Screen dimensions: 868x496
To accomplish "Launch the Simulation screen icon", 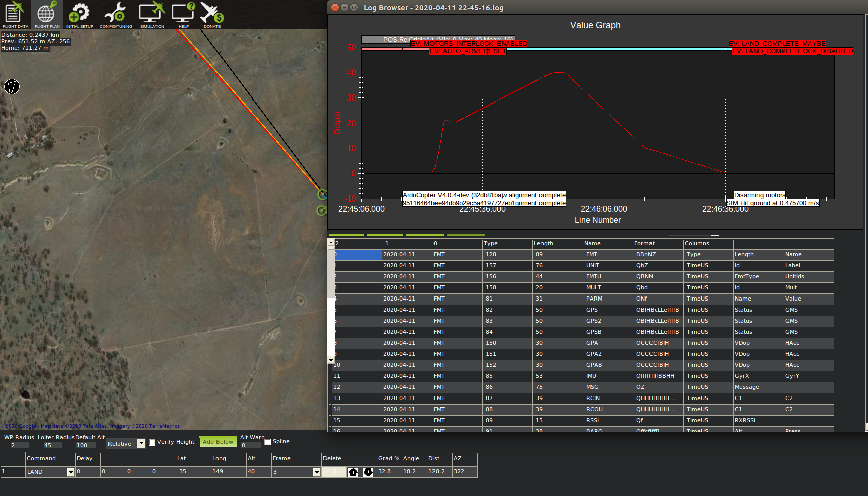I will [x=152, y=15].
